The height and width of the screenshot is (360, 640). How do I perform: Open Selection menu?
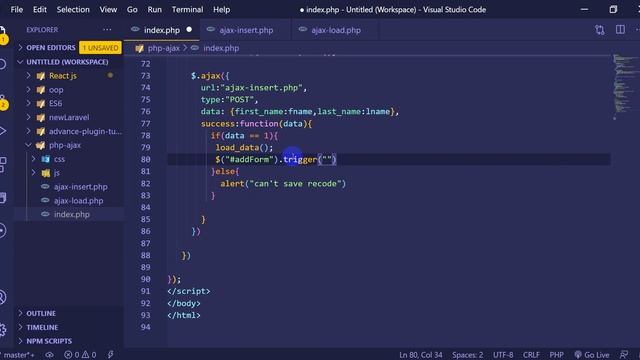point(73,9)
